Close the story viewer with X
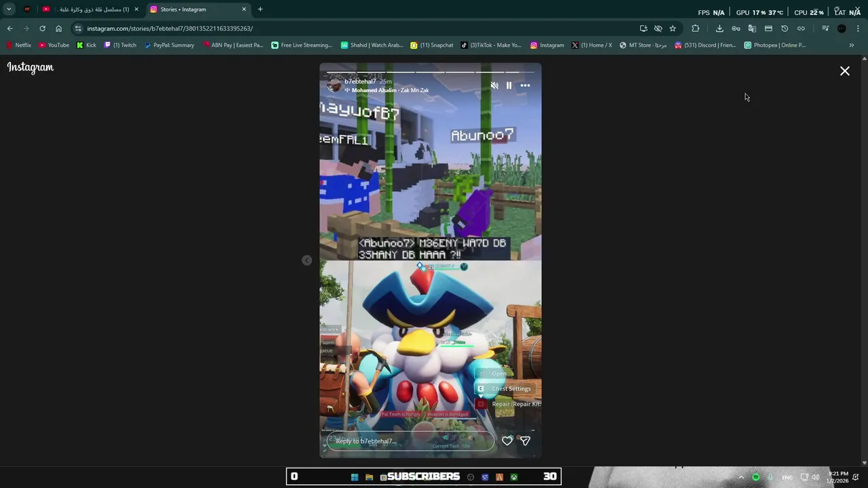The height and width of the screenshot is (488, 868). (x=845, y=71)
